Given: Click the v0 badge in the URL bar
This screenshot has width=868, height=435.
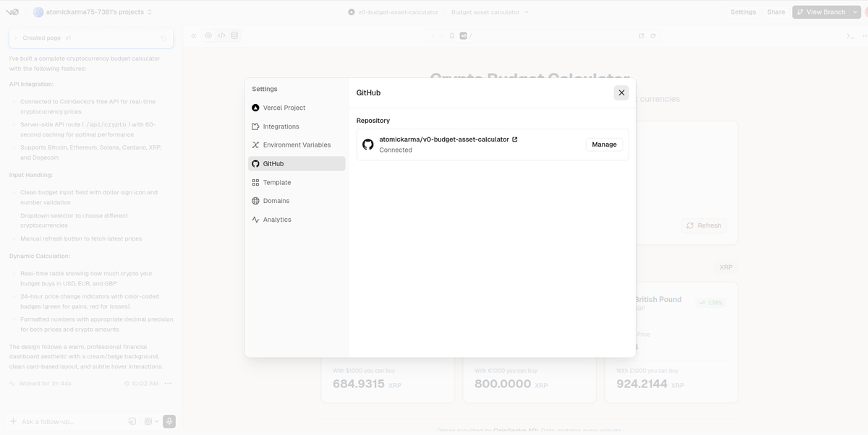Looking at the screenshot, I should tap(464, 35).
